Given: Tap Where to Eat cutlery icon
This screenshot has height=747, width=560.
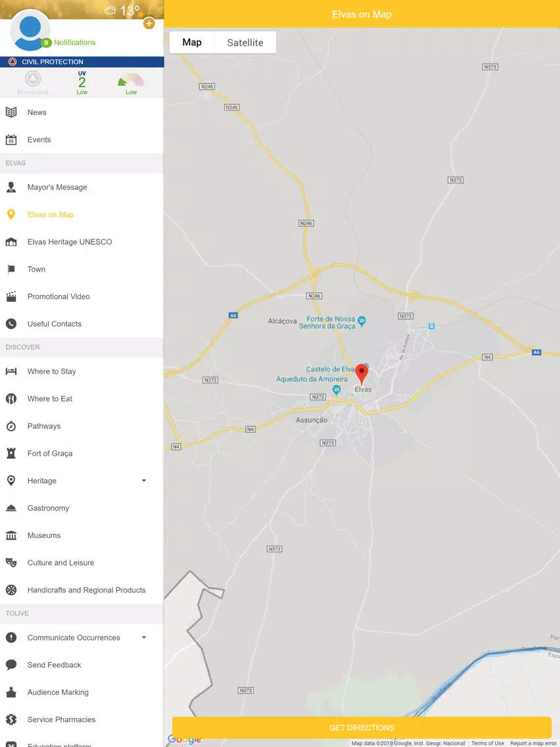Looking at the screenshot, I should coord(11,398).
